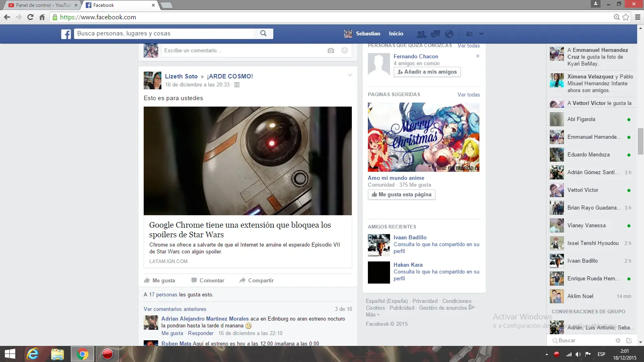Image resolution: width=644 pixels, height=362 pixels.
Task: Click the Chrome address bar URL
Action: [x=98, y=17]
